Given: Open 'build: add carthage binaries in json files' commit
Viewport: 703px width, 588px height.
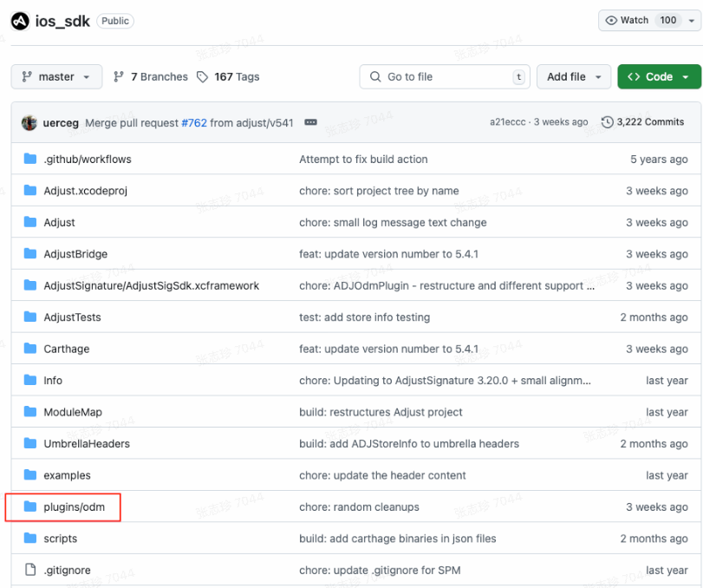Looking at the screenshot, I should click(x=398, y=539).
